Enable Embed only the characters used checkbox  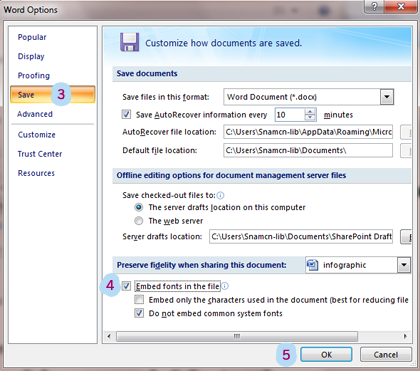[139, 300]
